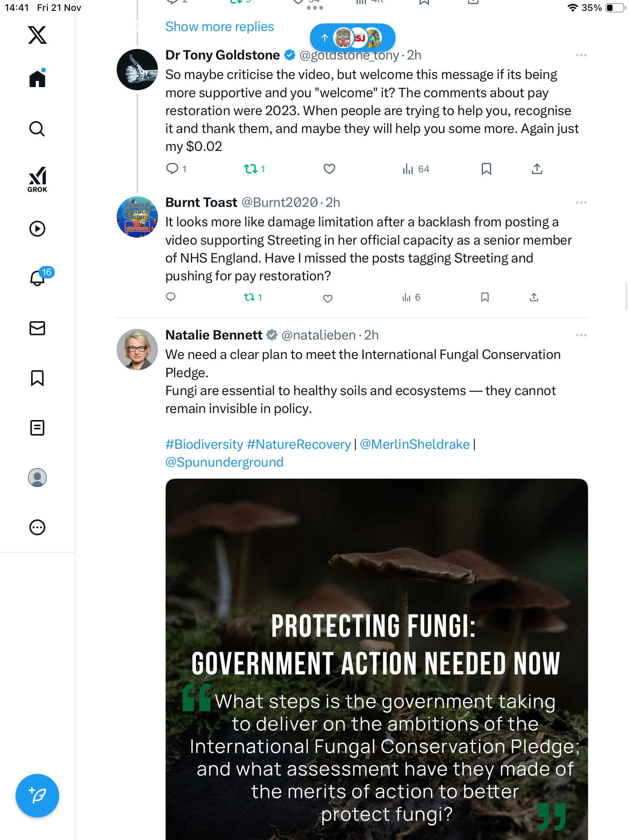Viewport: 630px width, 840px height.
Task: Open more options on Natalie Bennett's post
Action: point(581,335)
